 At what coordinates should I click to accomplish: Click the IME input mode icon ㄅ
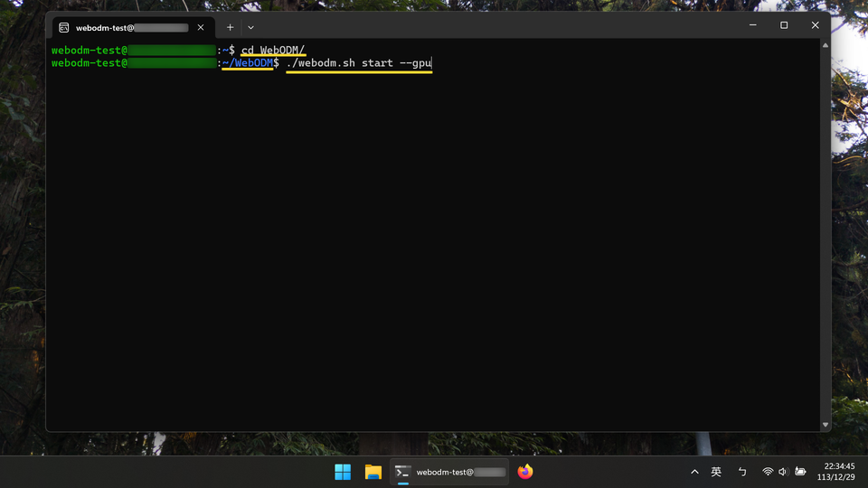[742, 472]
